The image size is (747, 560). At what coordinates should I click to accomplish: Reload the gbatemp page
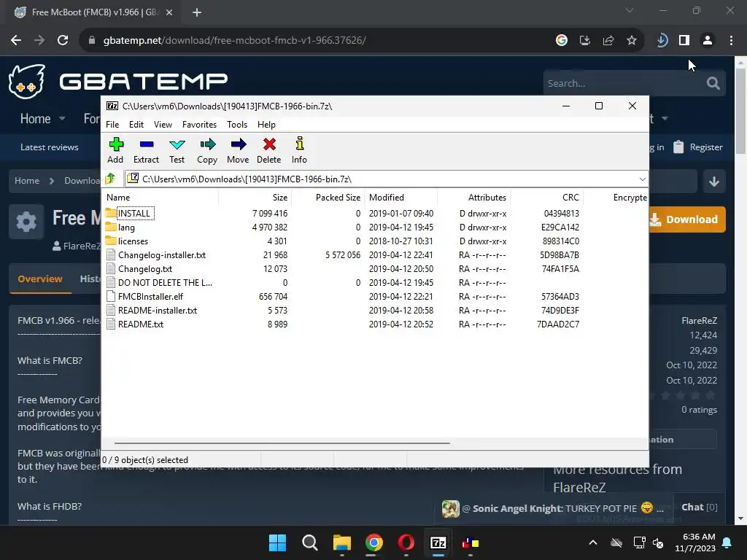(63, 40)
